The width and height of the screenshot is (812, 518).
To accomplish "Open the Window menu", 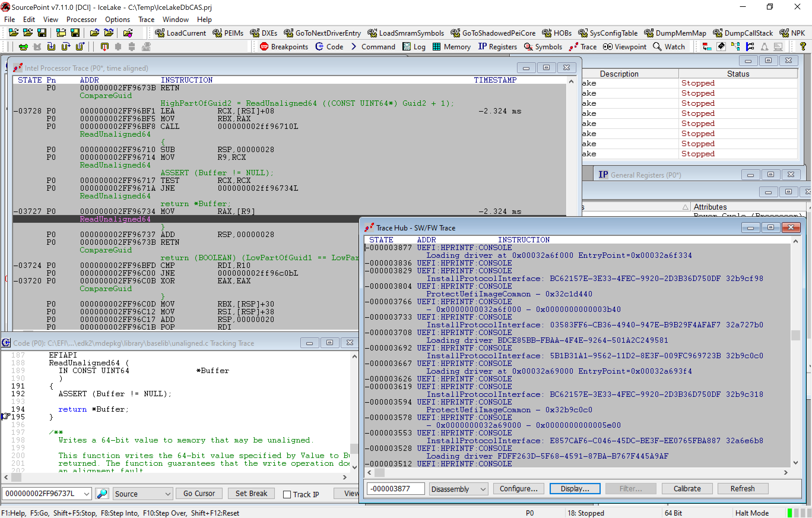I will pos(175,20).
